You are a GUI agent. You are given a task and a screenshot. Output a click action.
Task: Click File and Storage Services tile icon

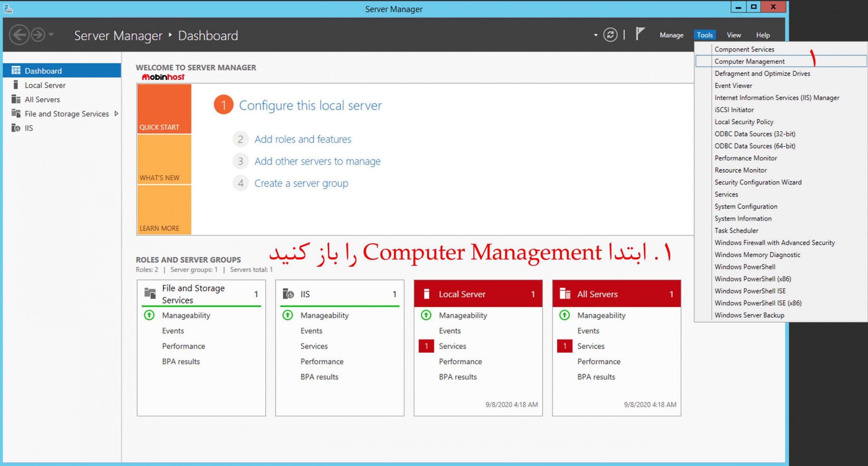(150, 293)
